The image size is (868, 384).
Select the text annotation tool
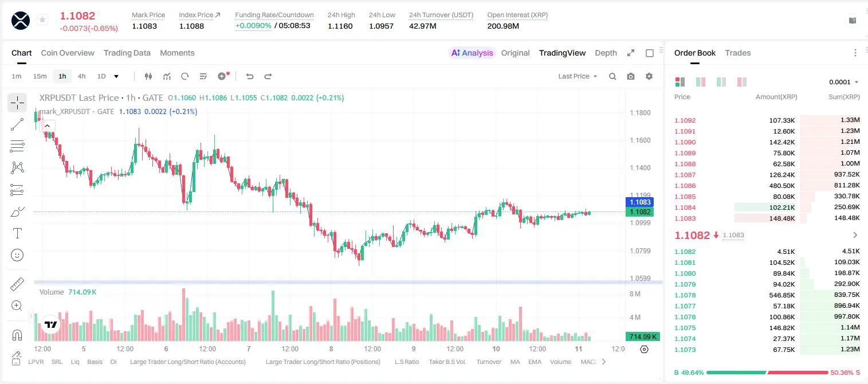[17, 233]
